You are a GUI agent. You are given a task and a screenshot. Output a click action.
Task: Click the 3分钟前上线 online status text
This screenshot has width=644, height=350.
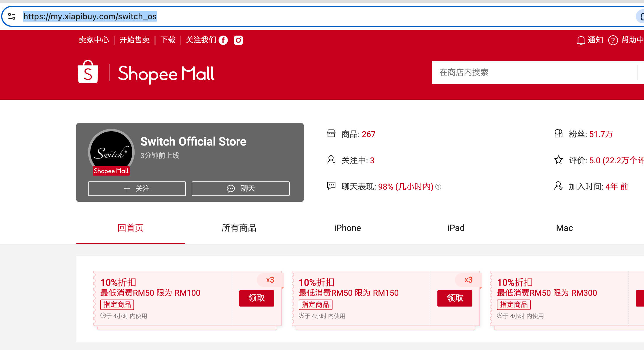point(160,155)
